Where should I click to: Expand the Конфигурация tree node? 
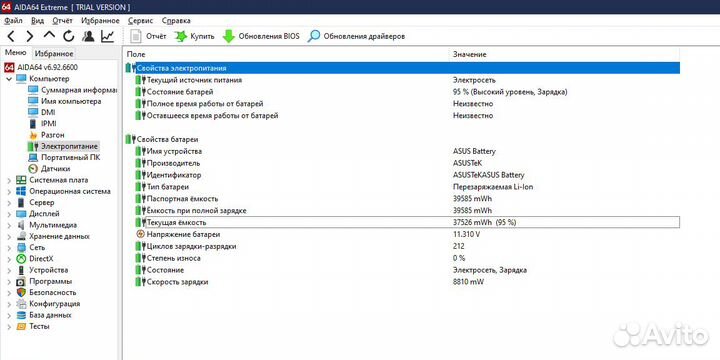click(x=9, y=304)
